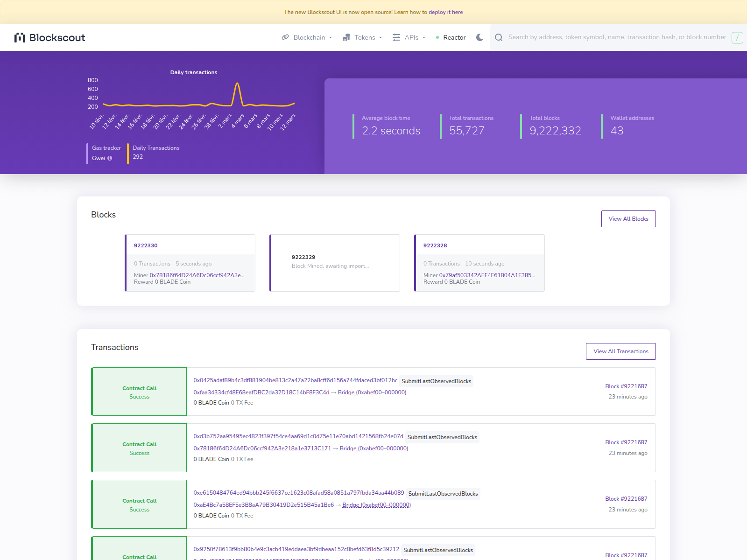Image resolution: width=747 pixels, height=560 pixels.
Task: Open the Blockchain dropdown menu
Action: pos(310,37)
